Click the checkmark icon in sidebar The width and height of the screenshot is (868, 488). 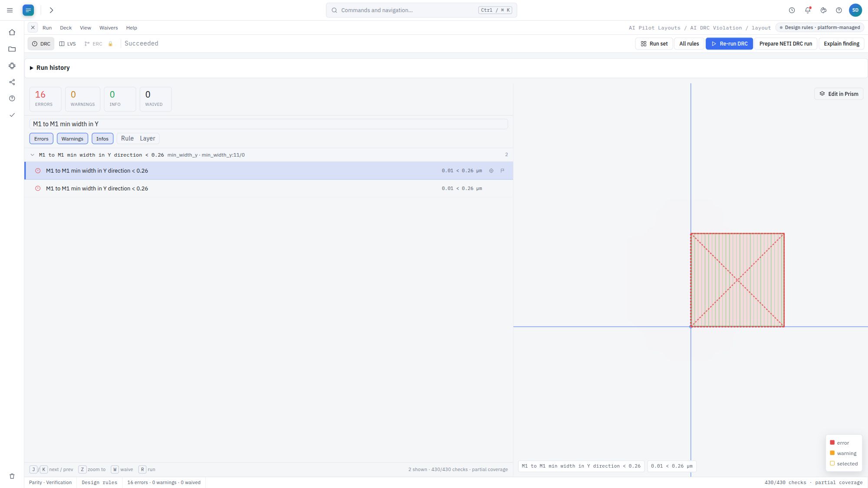[12, 115]
